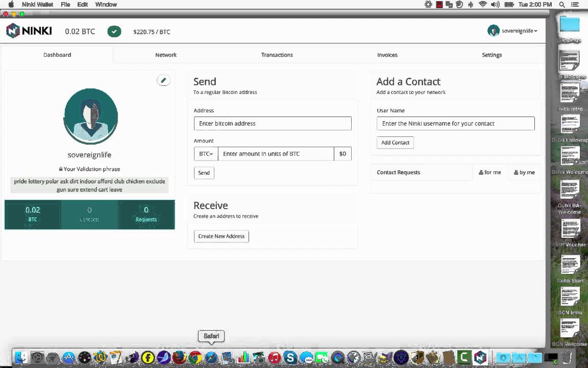
Task: Click the Add Contact button
Action: [x=395, y=143]
